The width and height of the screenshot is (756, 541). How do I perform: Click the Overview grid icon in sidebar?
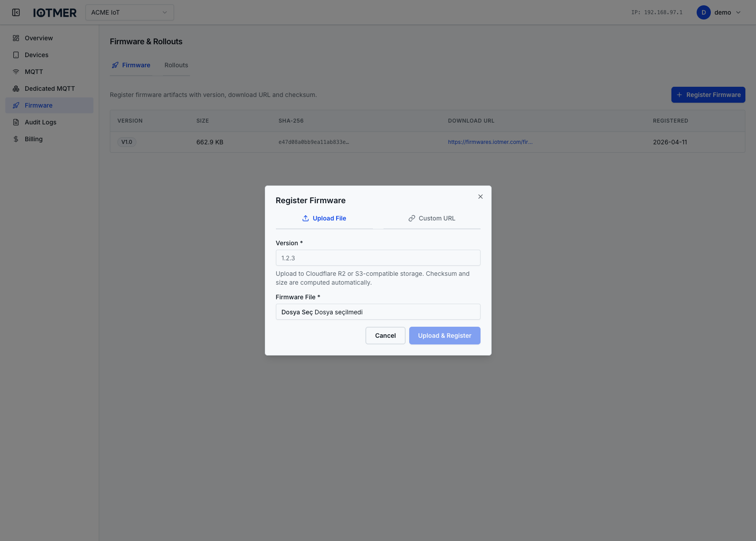[16, 38]
